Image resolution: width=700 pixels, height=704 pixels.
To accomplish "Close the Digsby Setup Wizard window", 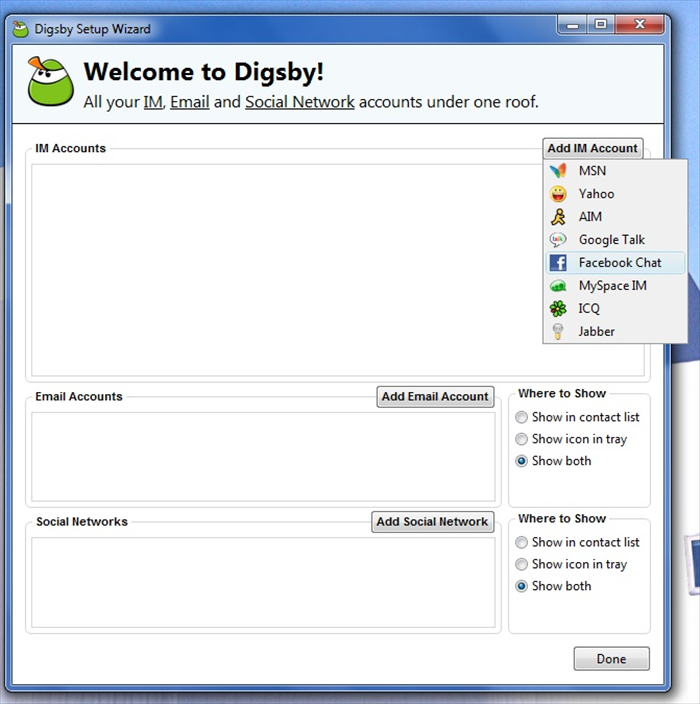I will 639,24.
